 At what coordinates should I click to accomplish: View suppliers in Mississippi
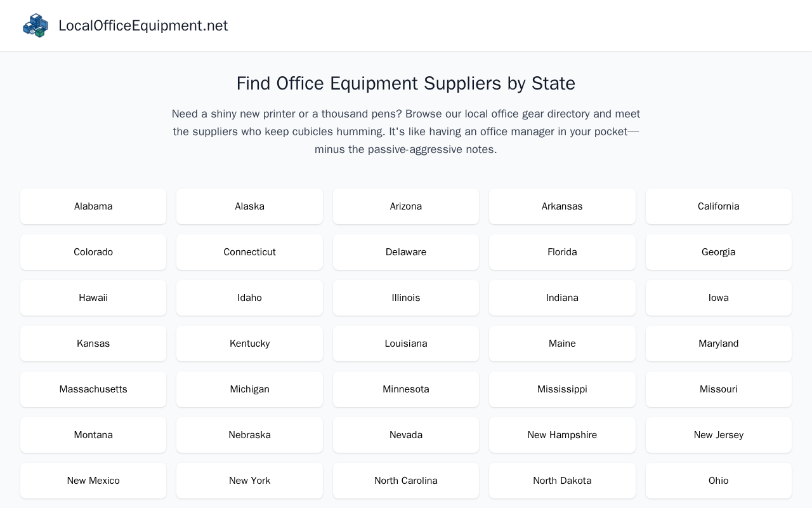tap(562, 389)
